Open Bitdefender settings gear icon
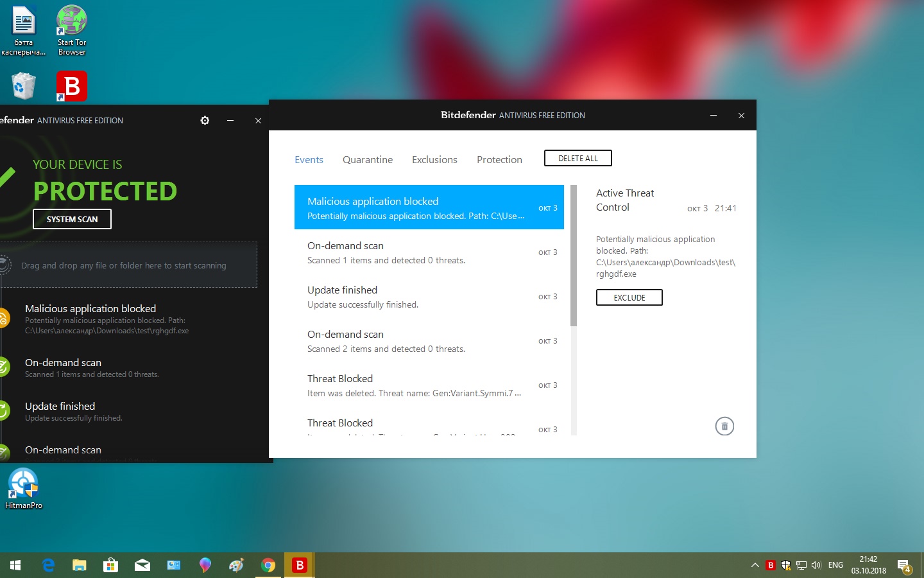The height and width of the screenshot is (578, 924). (205, 121)
